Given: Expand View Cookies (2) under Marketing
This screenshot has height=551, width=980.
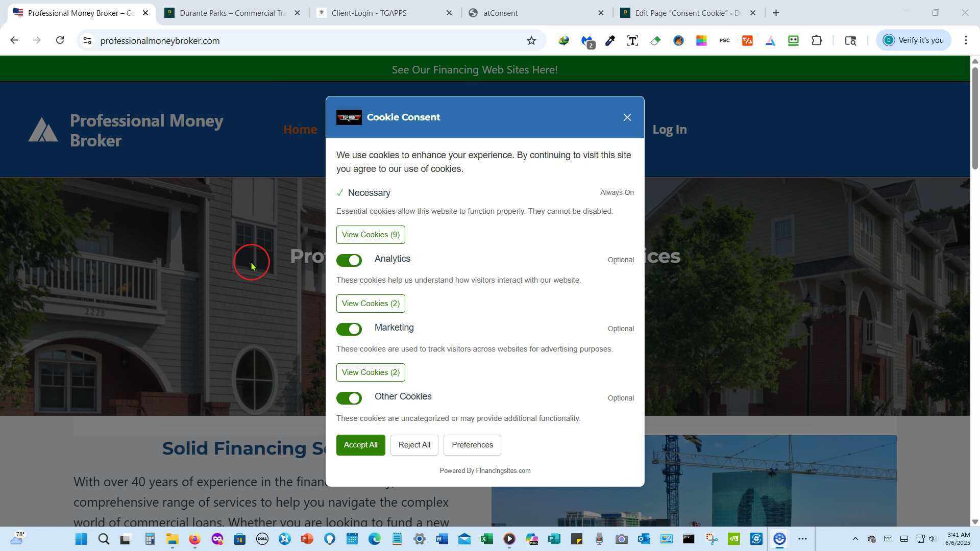Looking at the screenshot, I should point(371,372).
